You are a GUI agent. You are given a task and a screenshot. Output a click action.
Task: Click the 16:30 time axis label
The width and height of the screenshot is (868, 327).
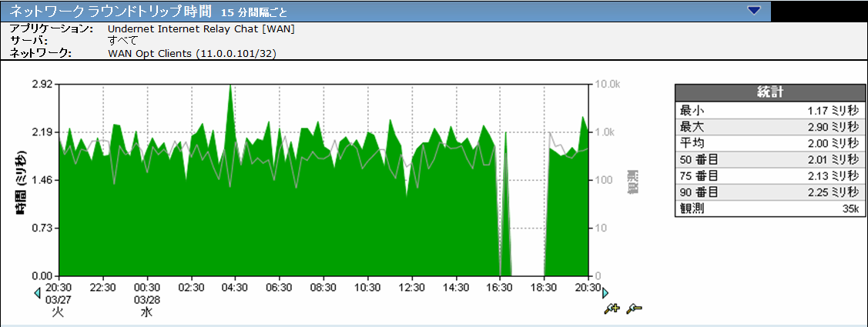point(500,288)
